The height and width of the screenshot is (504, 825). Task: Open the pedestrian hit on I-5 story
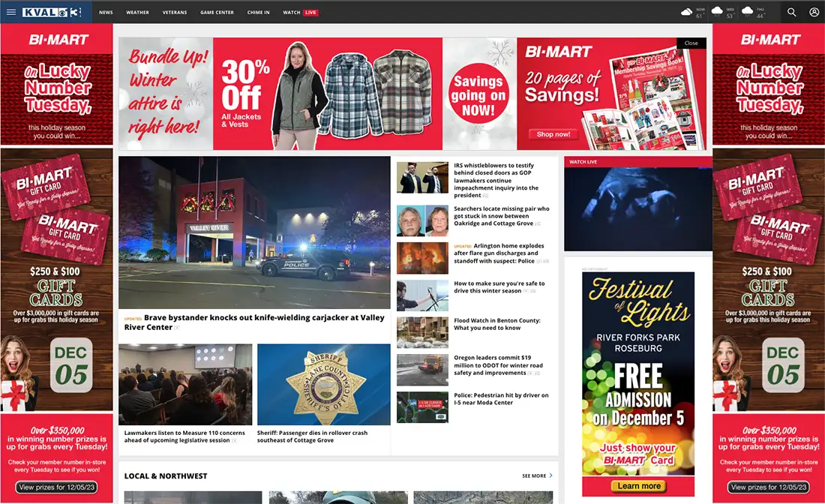pos(501,399)
